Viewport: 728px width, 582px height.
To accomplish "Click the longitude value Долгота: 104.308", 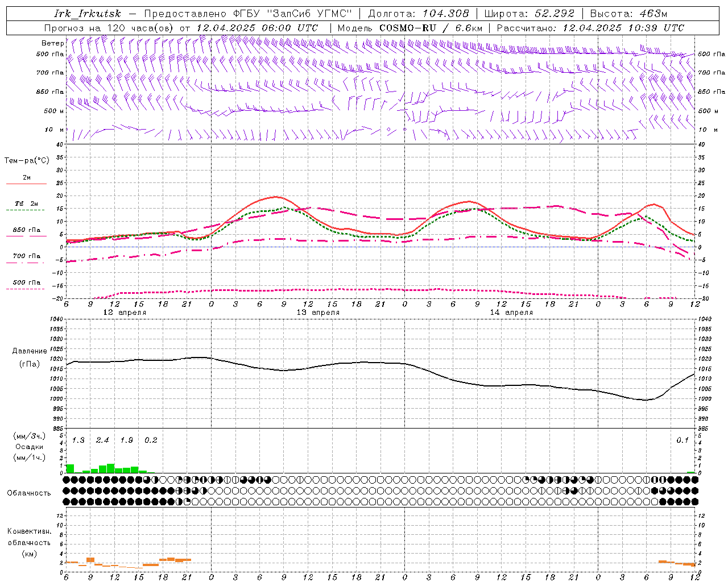I will tap(419, 14).
